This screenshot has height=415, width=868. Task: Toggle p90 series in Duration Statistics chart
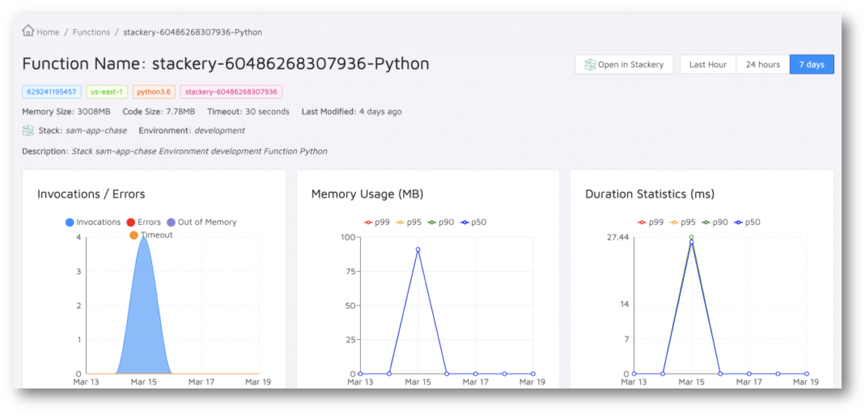click(x=715, y=222)
